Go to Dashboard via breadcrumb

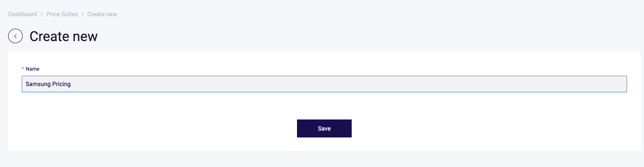coord(23,14)
